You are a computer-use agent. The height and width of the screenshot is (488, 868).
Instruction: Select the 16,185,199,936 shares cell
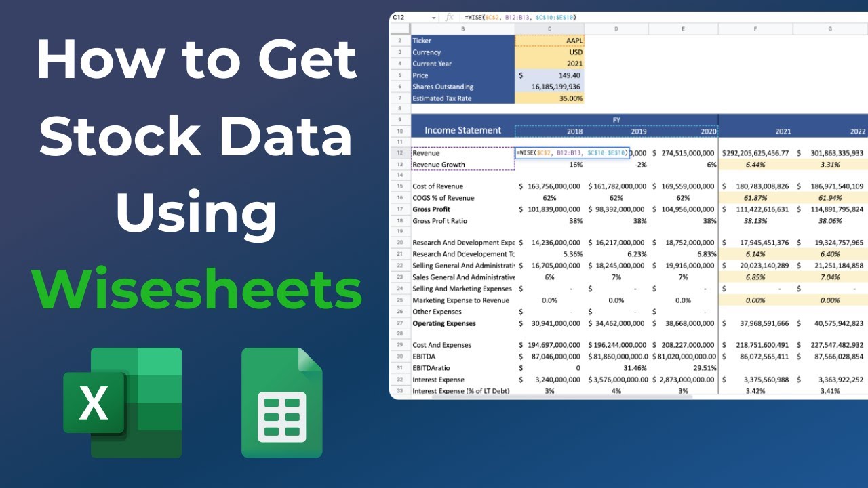click(549, 87)
